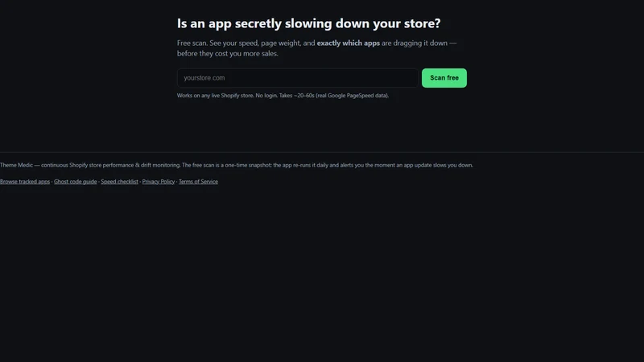The height and width of the screenshot is (362, 644).
Task: Open the Browse tracked apps link
Action: tap(25, 182)
